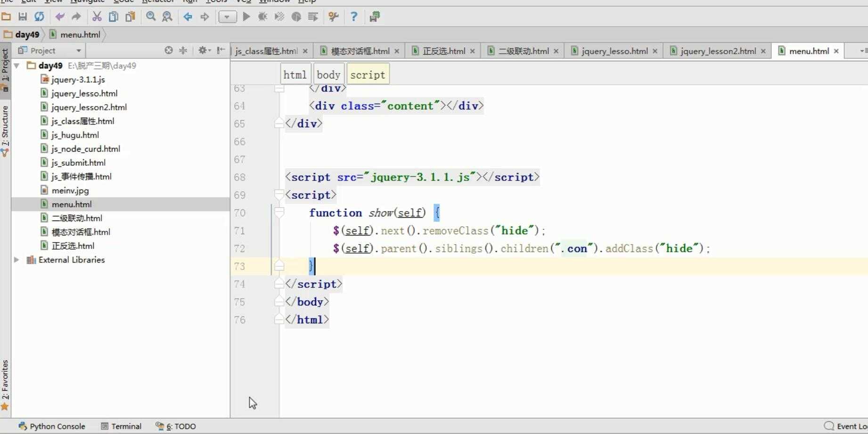Open the Event Log
This screenshot has width=868, height=434.
[x=846, y=426]
